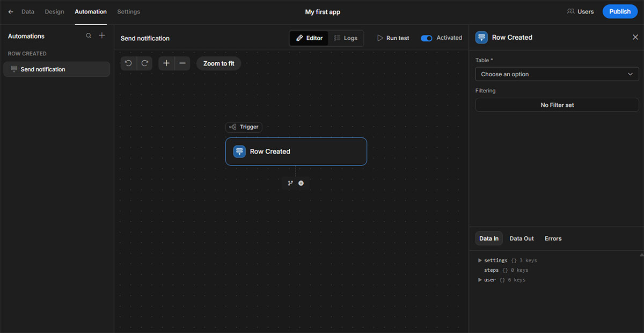
Task: Zoom in on the canvas
Action: point(166,63)
